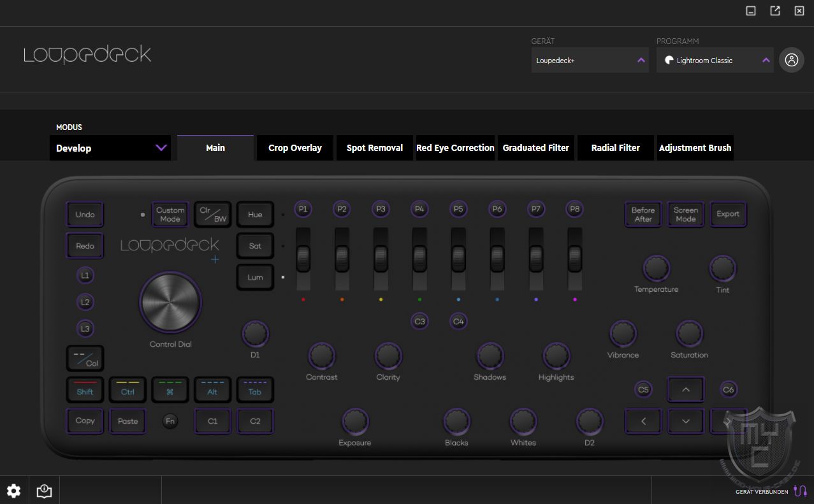
Task: Select the Whites dial
Action: click(x=523, y=421)
